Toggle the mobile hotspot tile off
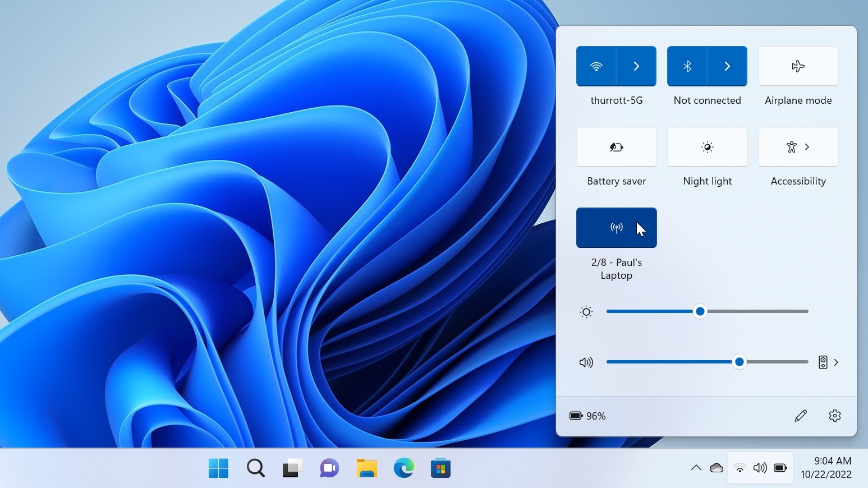The height and width of the screenshot is (488, 868). click(616, 228)
